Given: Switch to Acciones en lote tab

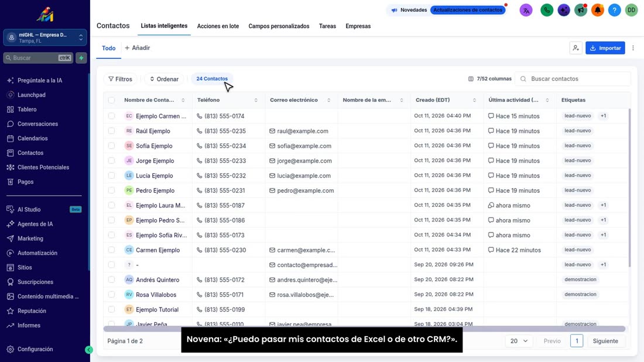Looking at the screenshot, I should click(218, 26).
